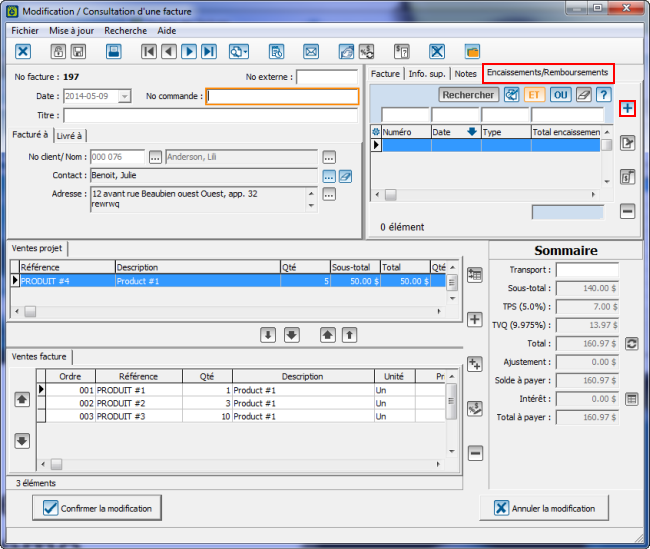Open the Mise à jour menu

click(x=71, y=31)
